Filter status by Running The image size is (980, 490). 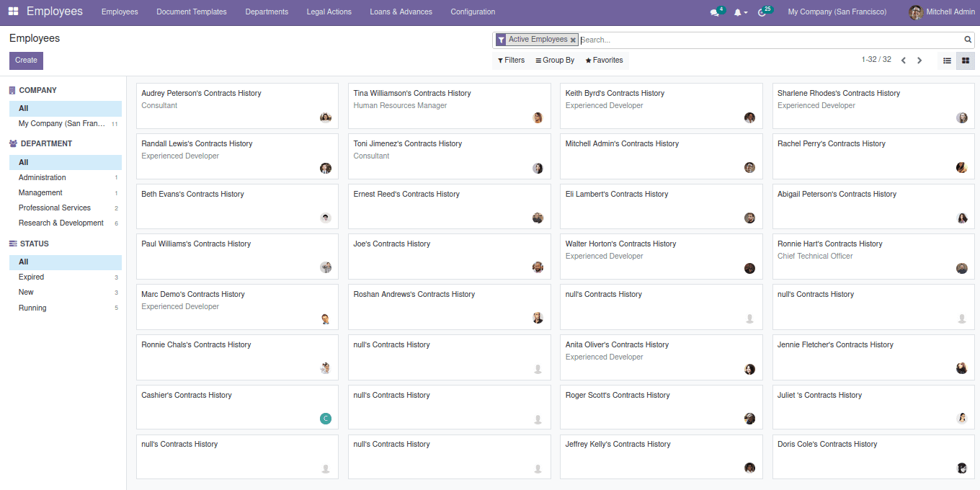tap(32, 308)
